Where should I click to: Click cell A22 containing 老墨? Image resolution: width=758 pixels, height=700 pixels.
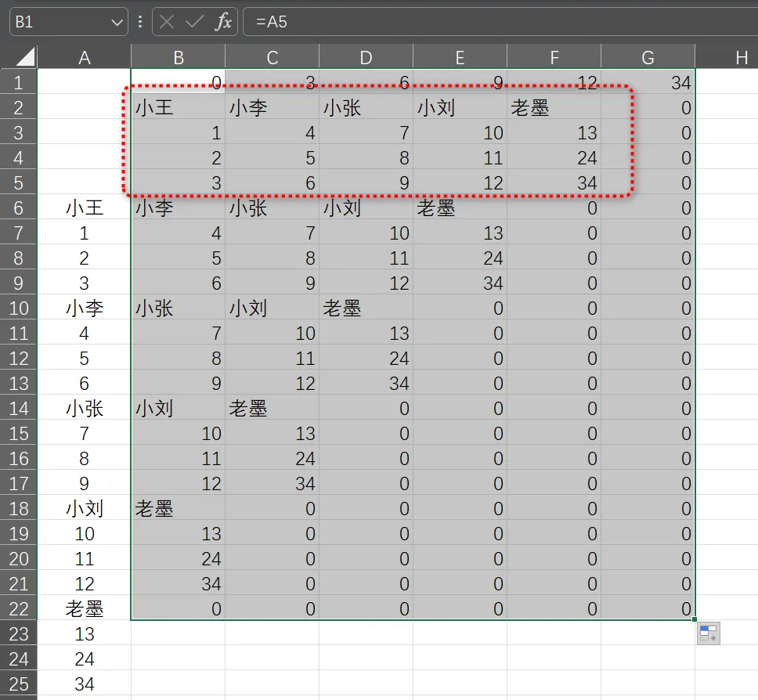tap(84, 608)
